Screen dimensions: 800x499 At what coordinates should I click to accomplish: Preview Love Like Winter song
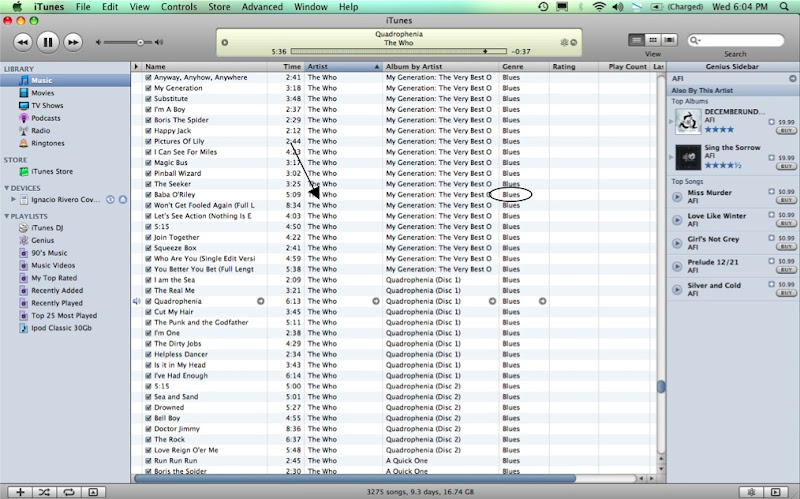click(x=677, y=220)
